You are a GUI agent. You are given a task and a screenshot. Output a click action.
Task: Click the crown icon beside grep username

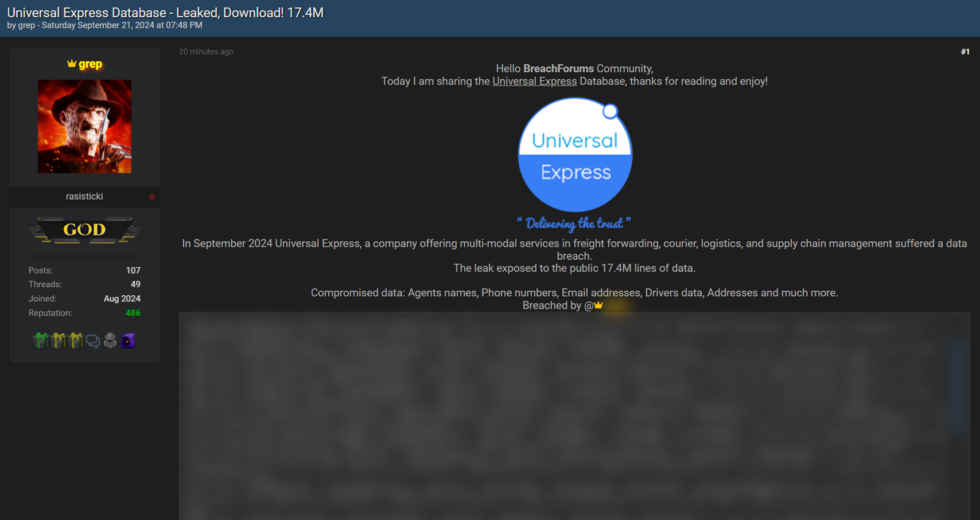[72, 64]
